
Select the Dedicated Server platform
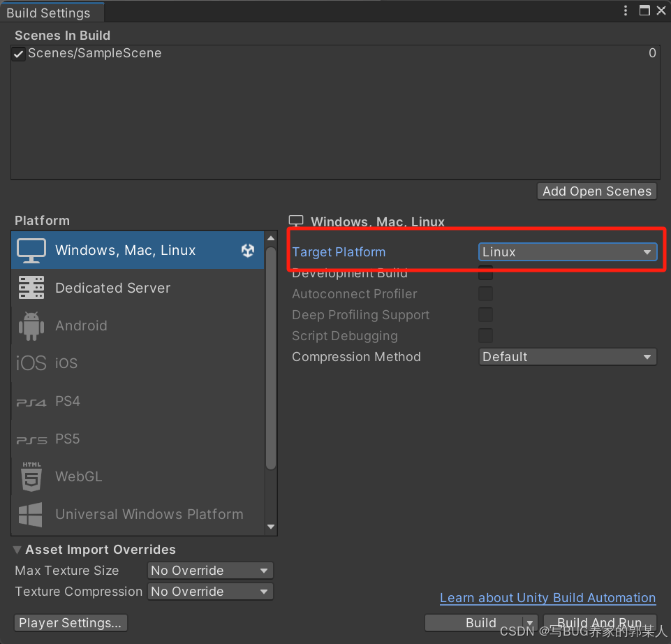click(x=138, y=288)
